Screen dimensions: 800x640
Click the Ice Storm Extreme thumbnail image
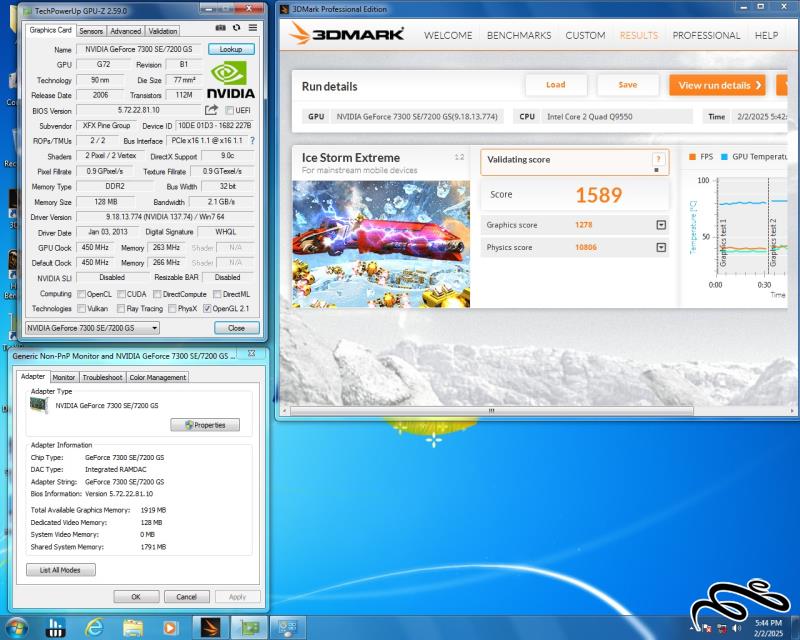coord(381,244)
